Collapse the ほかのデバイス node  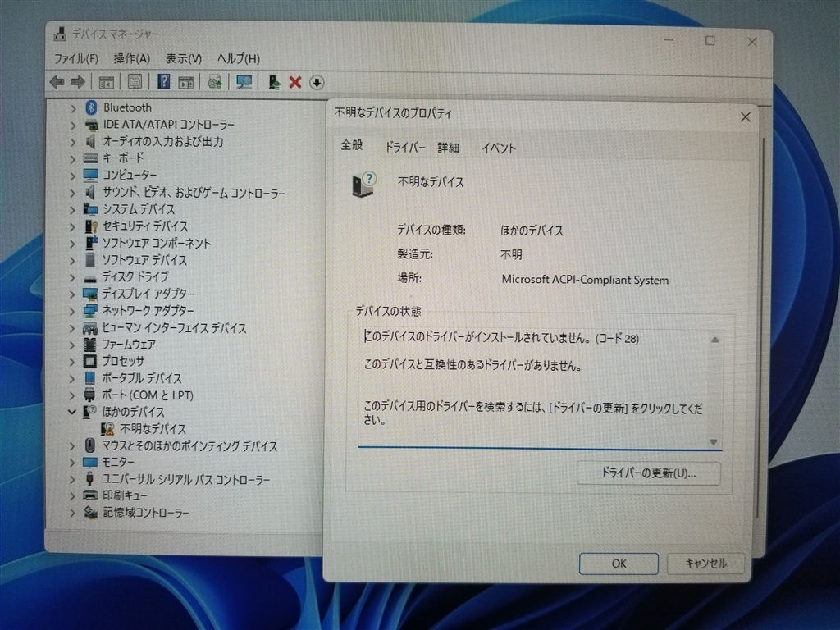coord(72,412)
